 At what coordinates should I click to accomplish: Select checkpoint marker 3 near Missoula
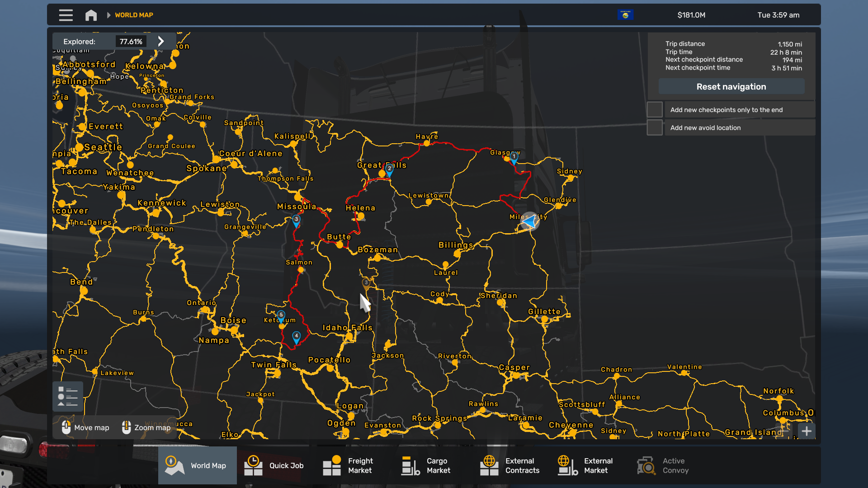[x=296, y=221]
